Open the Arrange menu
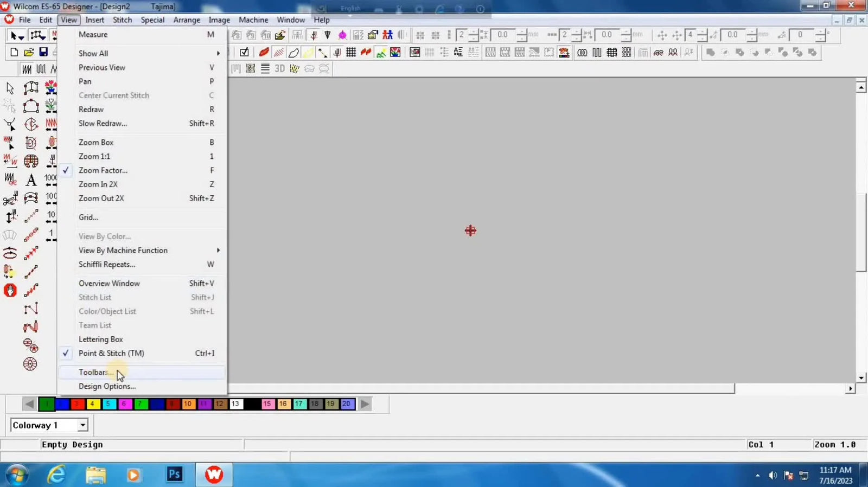This screenshot has height=487, width=868. click(187, 20)
